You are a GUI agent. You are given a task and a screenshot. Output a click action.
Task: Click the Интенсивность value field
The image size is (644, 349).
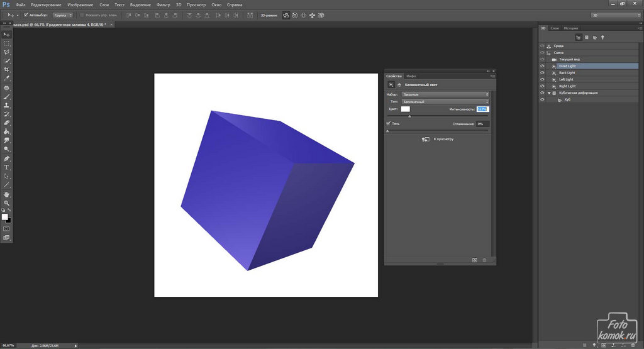coord(482,109)
